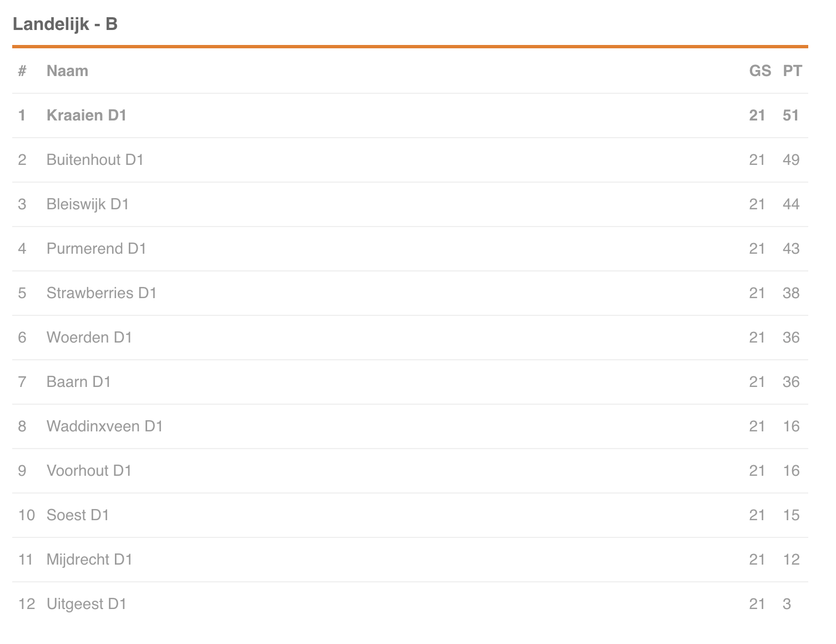836x644 pixels.
Task: Click the GS column header
Action: (760, 71)
